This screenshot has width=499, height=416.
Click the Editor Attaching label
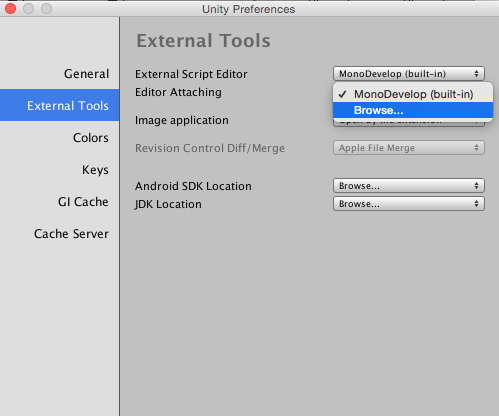click(x=178, y=92)
